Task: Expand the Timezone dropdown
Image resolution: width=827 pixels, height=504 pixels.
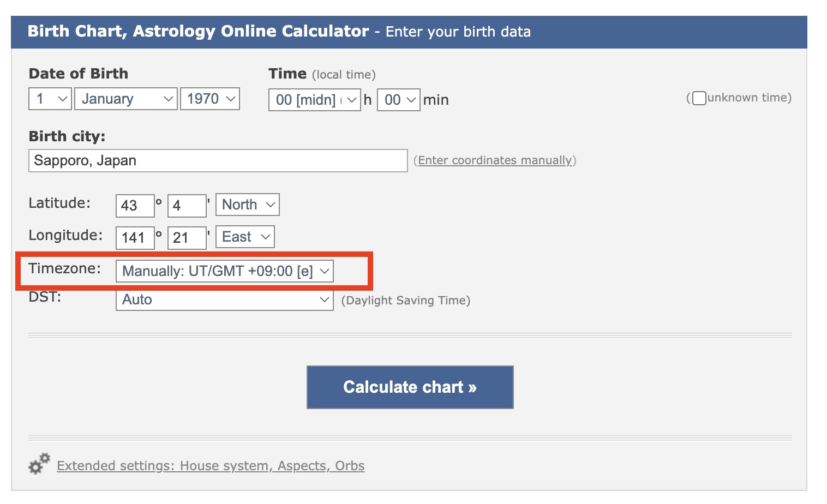Action: [x=224, y=271]
